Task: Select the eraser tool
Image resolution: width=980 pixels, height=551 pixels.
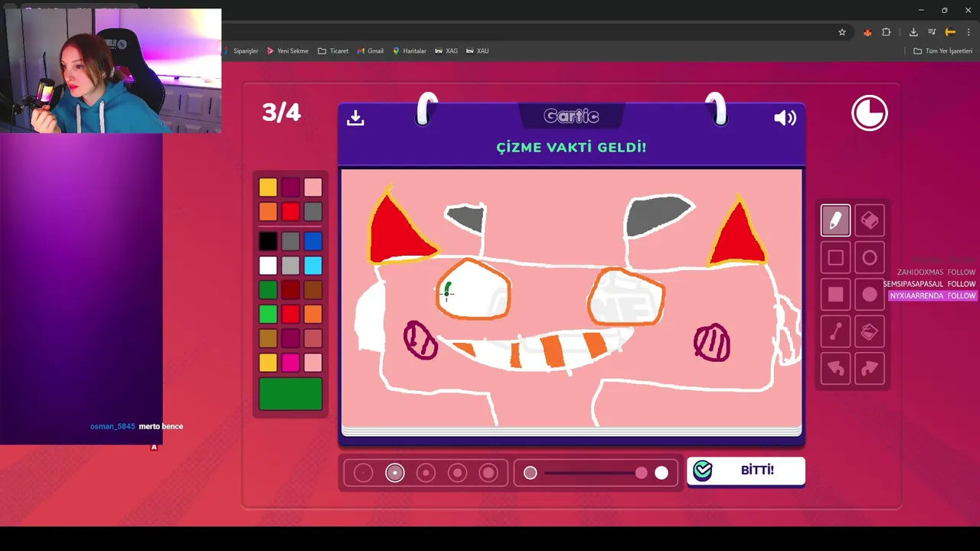Action: [x=870, y=220]
